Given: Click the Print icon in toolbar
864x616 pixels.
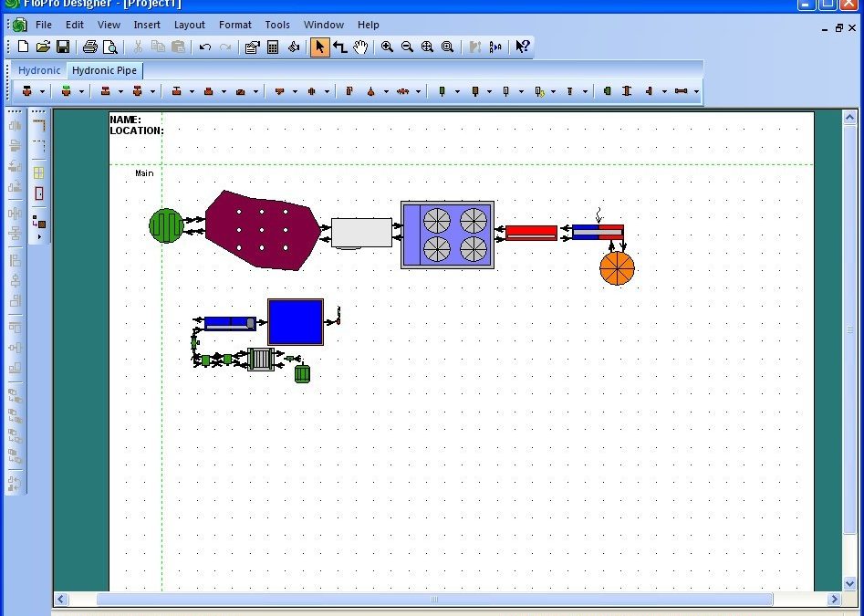Looking at the screenshot, I should (89, 47).
